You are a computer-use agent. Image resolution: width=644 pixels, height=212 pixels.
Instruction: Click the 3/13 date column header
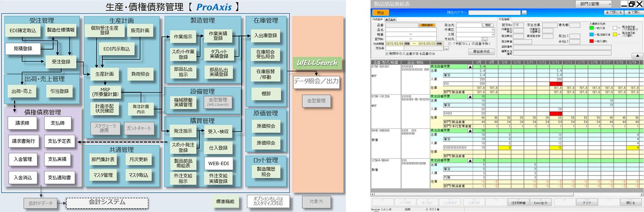click(556, 62)
